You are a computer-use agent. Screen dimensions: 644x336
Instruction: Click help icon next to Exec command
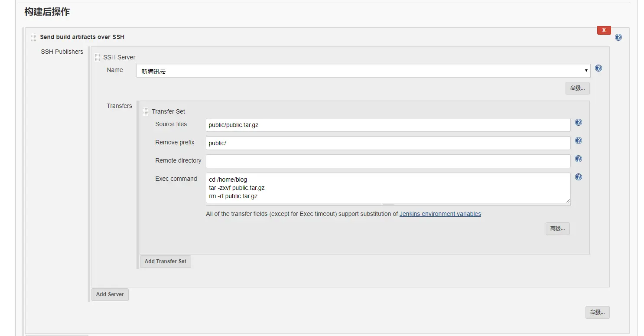point(578,177)
